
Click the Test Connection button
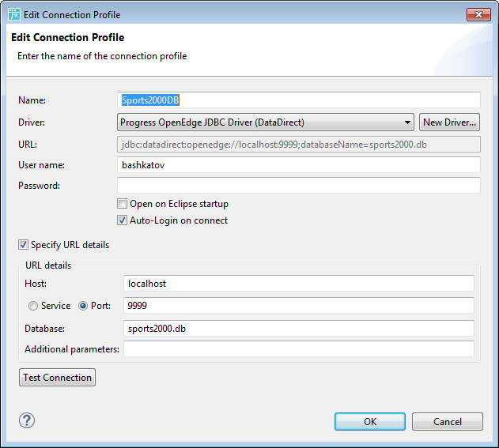(x=57, y=378)
